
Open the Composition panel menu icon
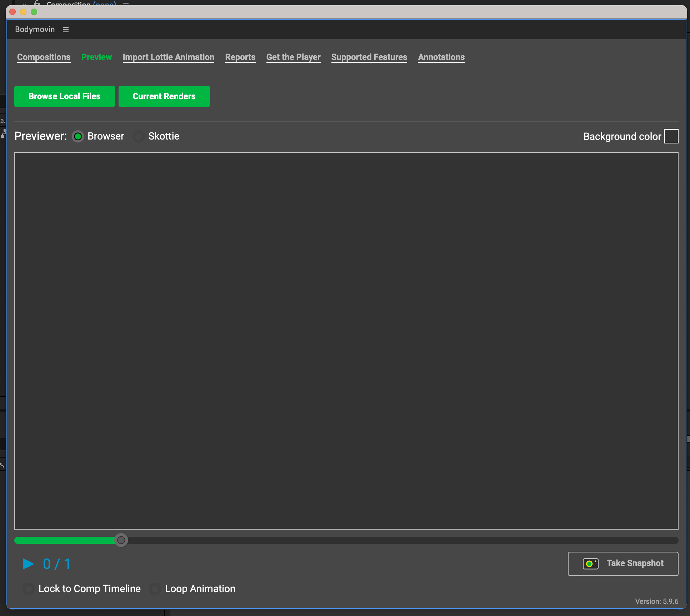click(125, 4)
